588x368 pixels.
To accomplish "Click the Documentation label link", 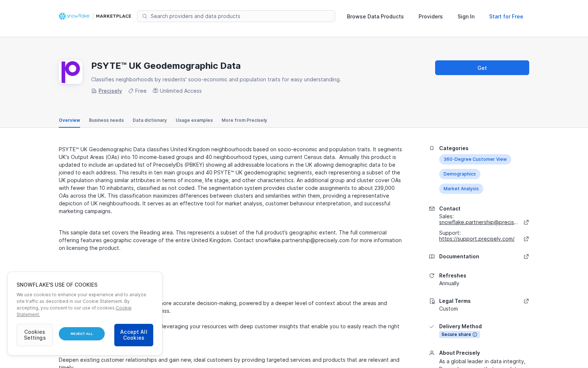I will 459,256.
